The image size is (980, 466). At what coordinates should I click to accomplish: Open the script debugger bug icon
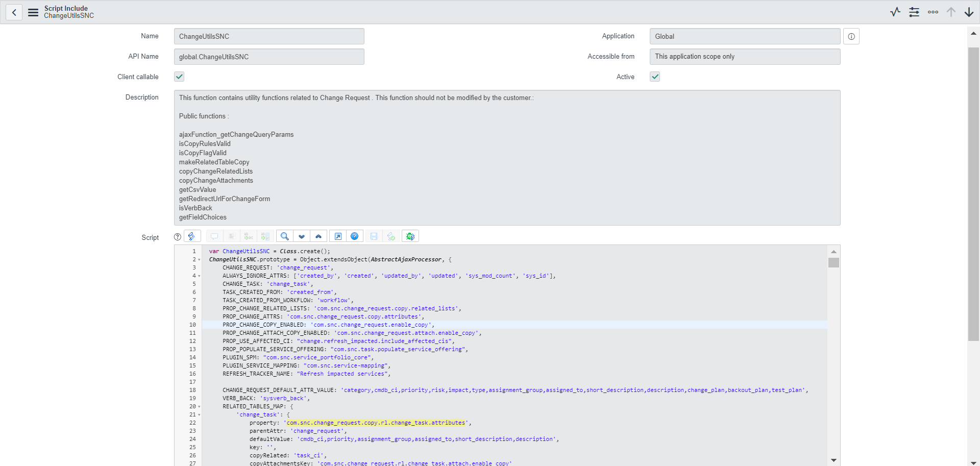pos(410,236)
